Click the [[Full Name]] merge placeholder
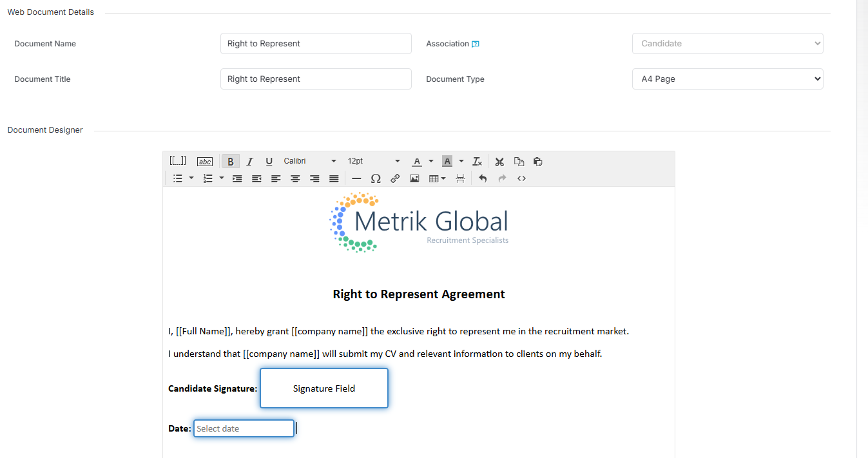This screenshot has height=458, width=868. click(204, 331)
